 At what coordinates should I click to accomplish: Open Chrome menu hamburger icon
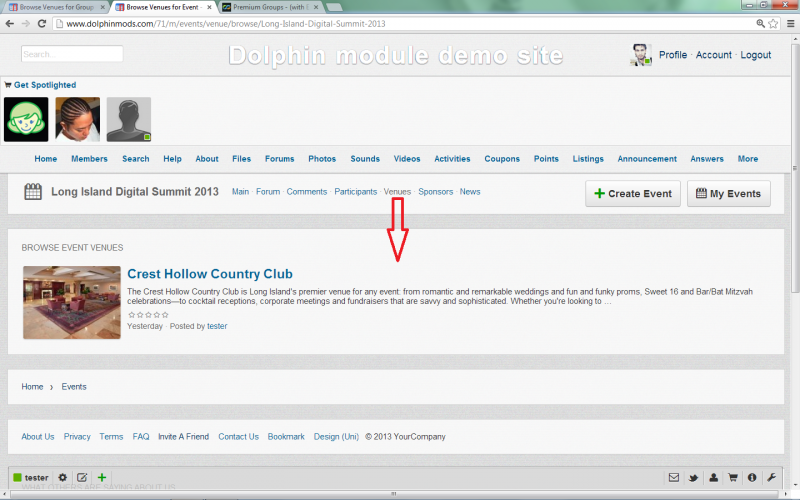[x=790, y=23]
